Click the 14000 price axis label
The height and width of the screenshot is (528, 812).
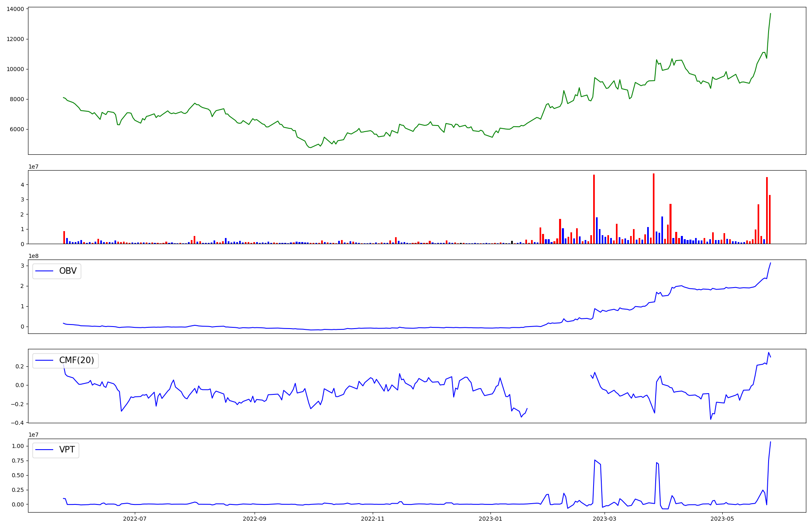click(15, 9)
